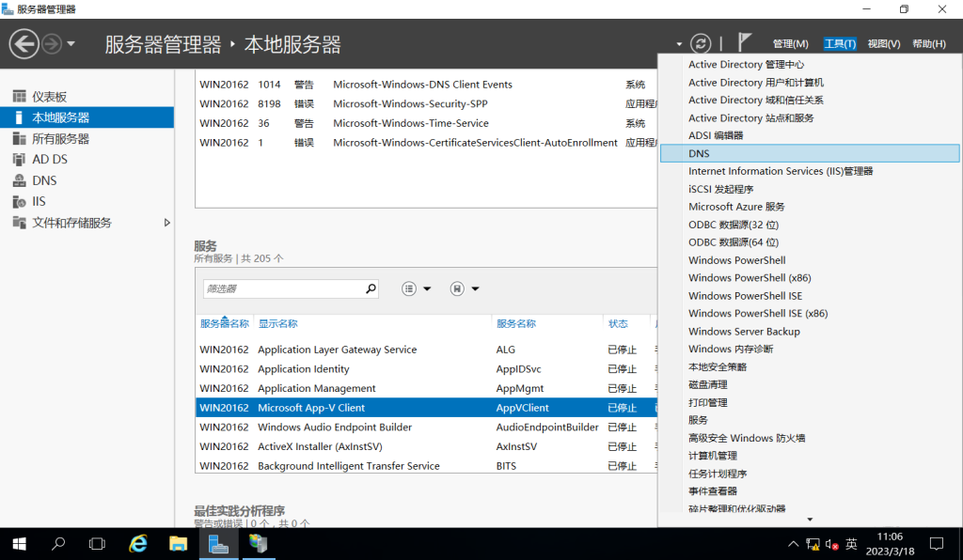Sort by 服务名称 column header
This screenshot has height=560, width=963.
pyautogui.click(x=516, y=324)
